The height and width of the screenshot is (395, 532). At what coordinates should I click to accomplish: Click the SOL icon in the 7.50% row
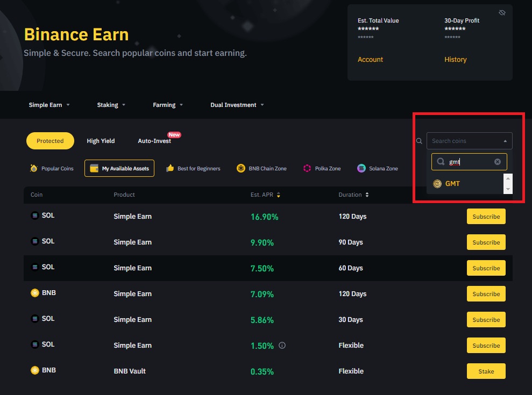[x=34, y=267]
